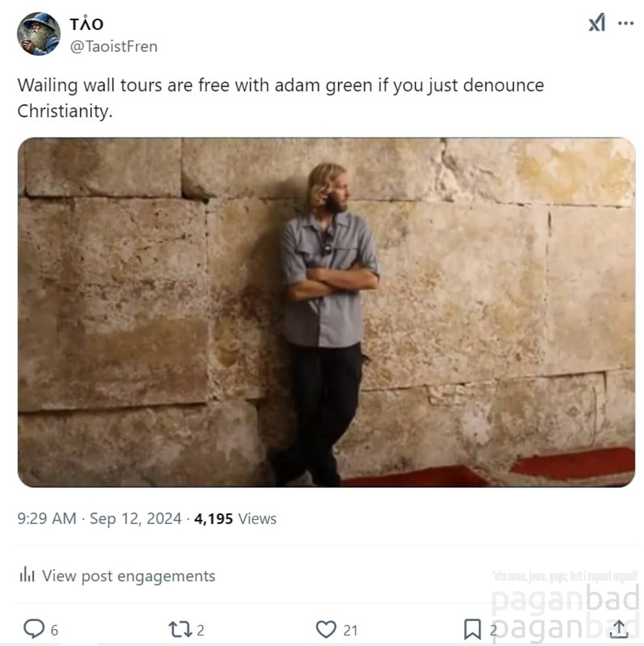
Task: Open the attached wall photo
Action: (326, 312)
